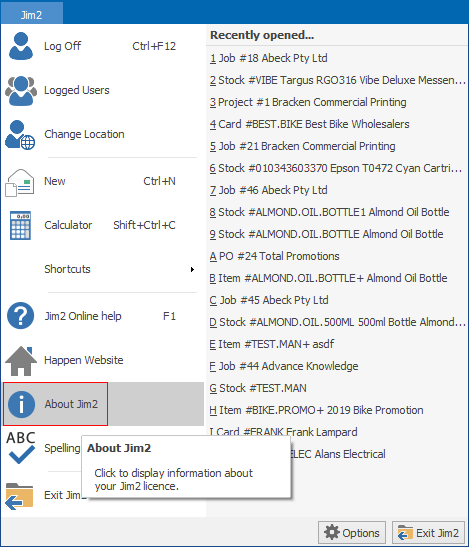Open recent Item #BIKE.PROMO+ 2019 Bike Promotion
Viewport: 469px width, 547px height.
(316, 410)
